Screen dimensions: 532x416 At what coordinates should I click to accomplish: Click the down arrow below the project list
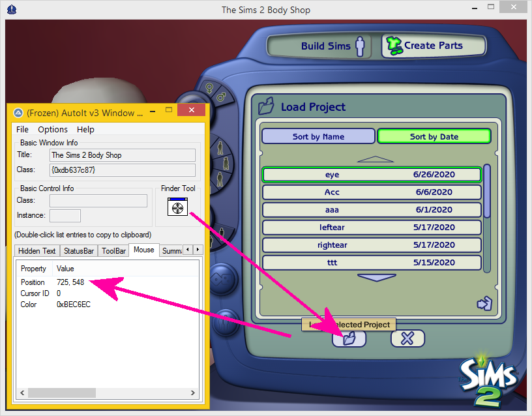pyautogui.click(x=377, y=278)
